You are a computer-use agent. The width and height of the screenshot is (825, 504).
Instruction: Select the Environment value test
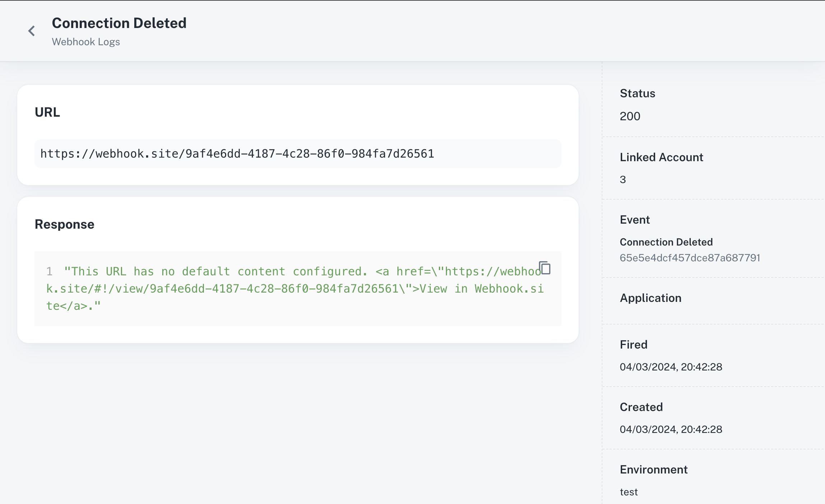pyautogui.click(x=629, y=491)
